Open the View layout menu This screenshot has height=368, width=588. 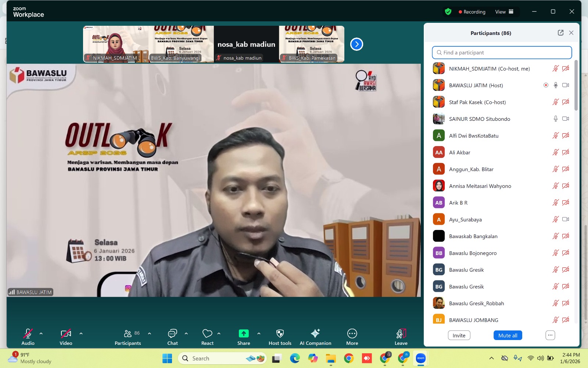[x=504, y=12]
